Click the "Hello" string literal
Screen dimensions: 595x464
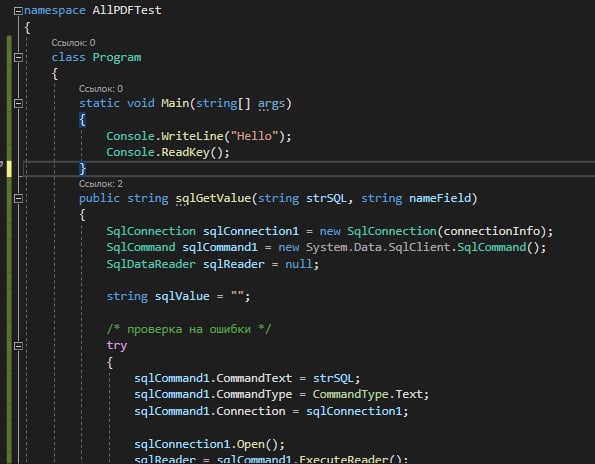tap(255, 136)
